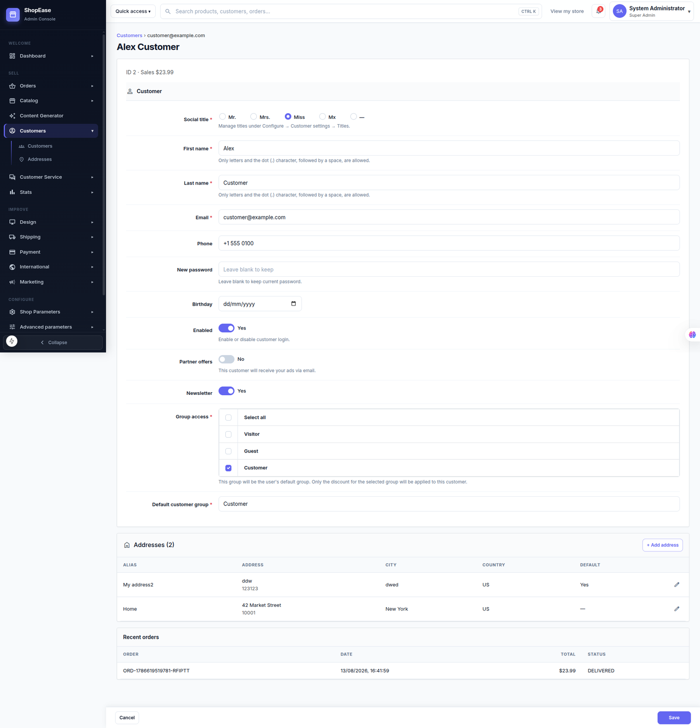This screenshot has height=728, width=700.
Task: Click the SA user avatar
Action: coord(619,11)
